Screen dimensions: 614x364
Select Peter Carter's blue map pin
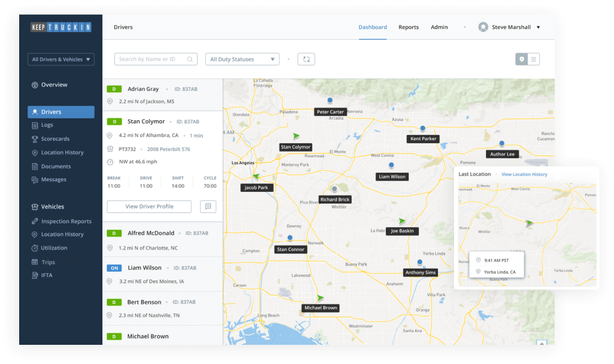[x=330, y=100]
